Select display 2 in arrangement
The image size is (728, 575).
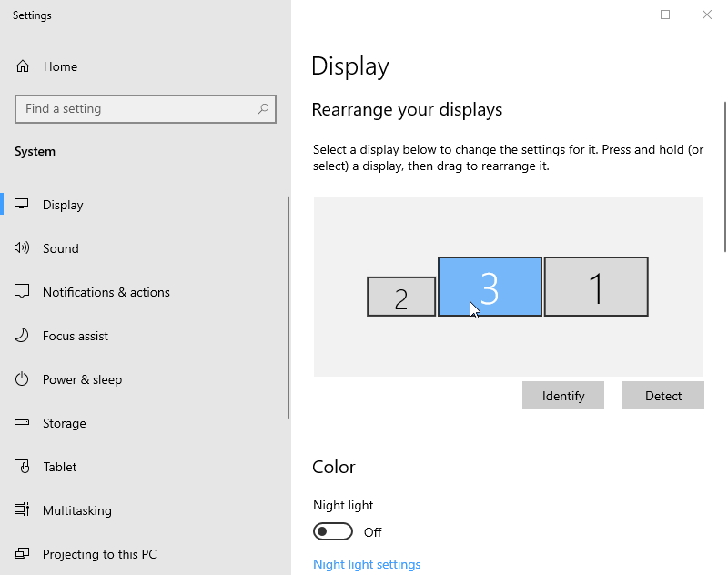(x=401, y=298)
